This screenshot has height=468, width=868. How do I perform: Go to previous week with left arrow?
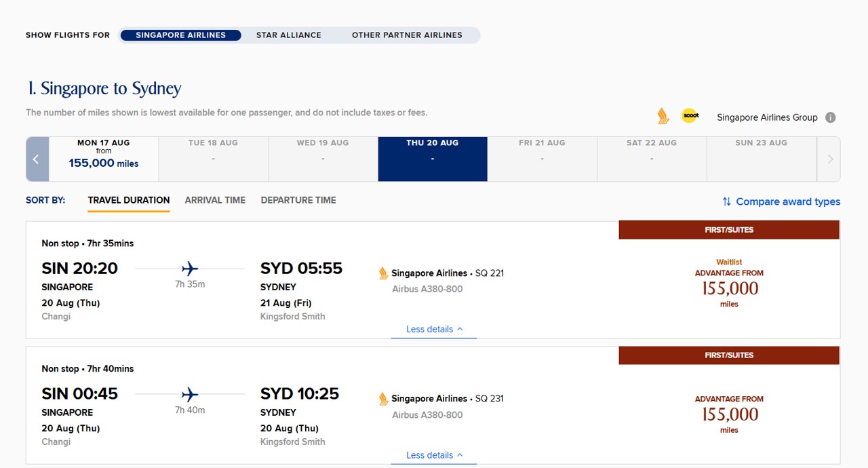point(37,159)
